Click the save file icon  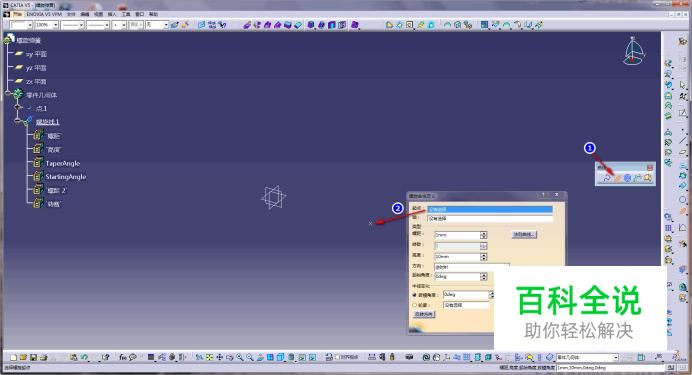pyautogui.click(x=33, y=357)
